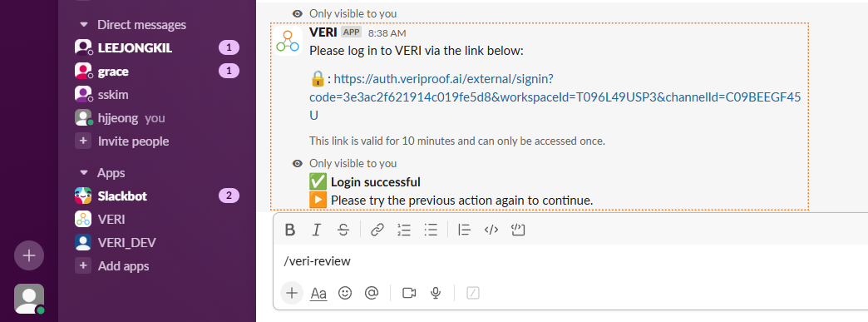
Task: Apply italic formatting
Action: coord(316,230)
